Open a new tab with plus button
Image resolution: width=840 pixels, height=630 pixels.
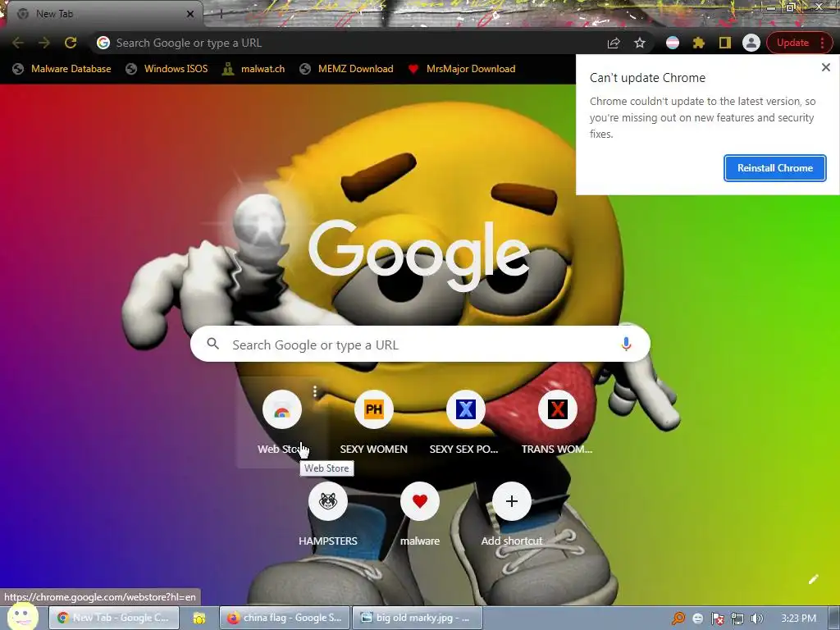(x=221, y=14)
